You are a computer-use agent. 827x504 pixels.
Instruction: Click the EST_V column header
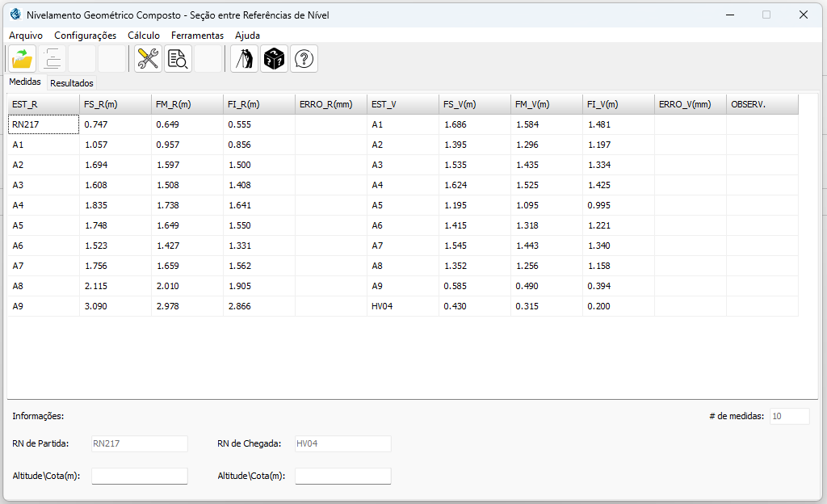pos(403,104)
